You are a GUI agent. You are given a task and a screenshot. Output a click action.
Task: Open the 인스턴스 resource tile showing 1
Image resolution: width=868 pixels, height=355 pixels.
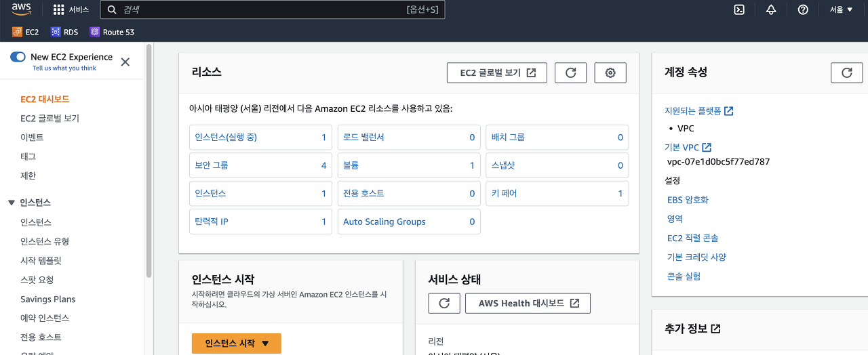pos(260,193)
